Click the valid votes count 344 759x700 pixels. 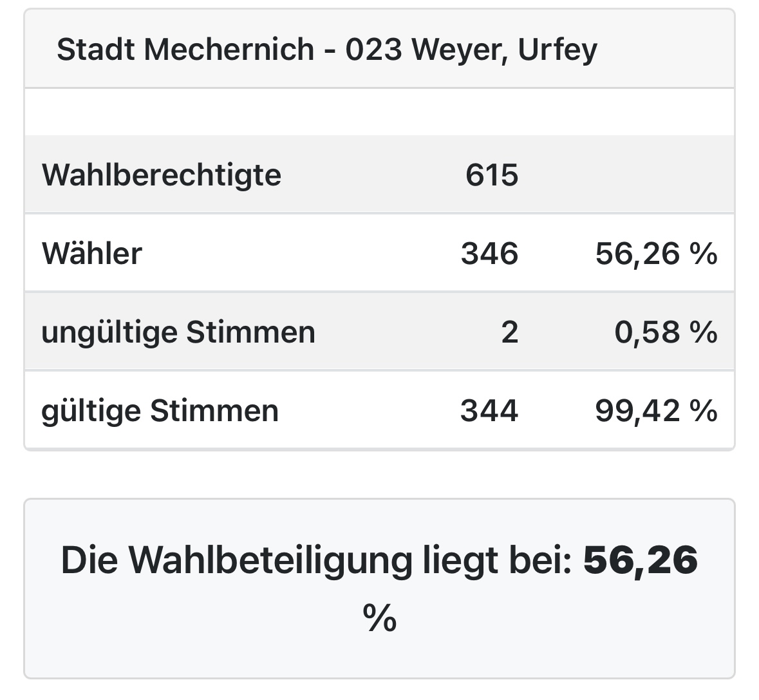[x=489, y=411]
